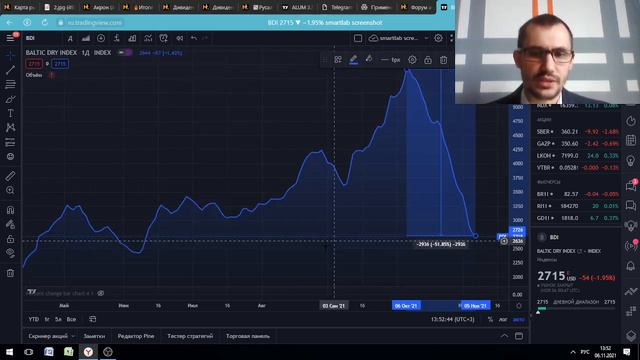Open the prediction and measurement tools
This screenshot has height=360, width=640.
10,142
